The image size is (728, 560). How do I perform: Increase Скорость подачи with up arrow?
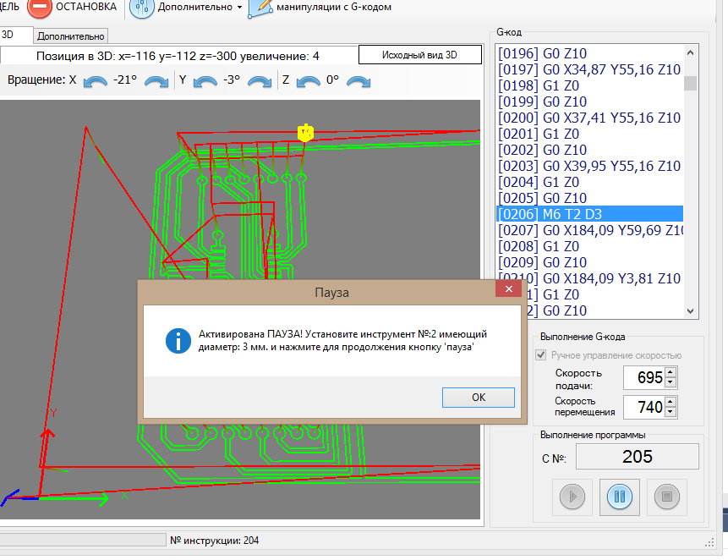[671, 372]
